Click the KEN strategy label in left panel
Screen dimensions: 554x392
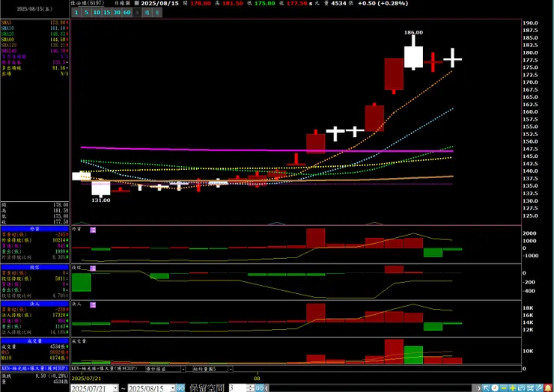34,368
